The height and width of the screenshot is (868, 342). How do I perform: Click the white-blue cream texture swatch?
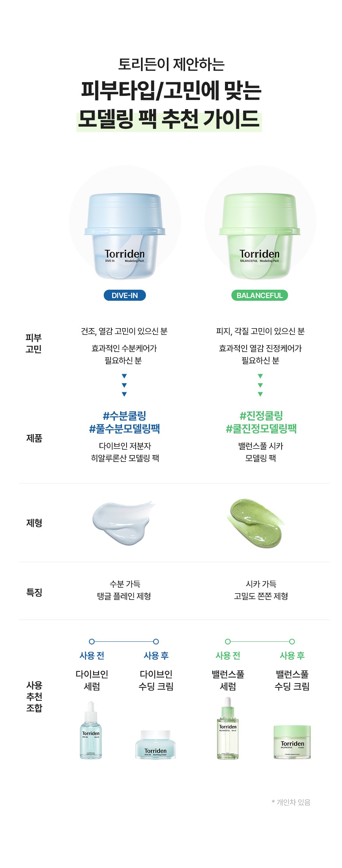click(x=122, y=522)
